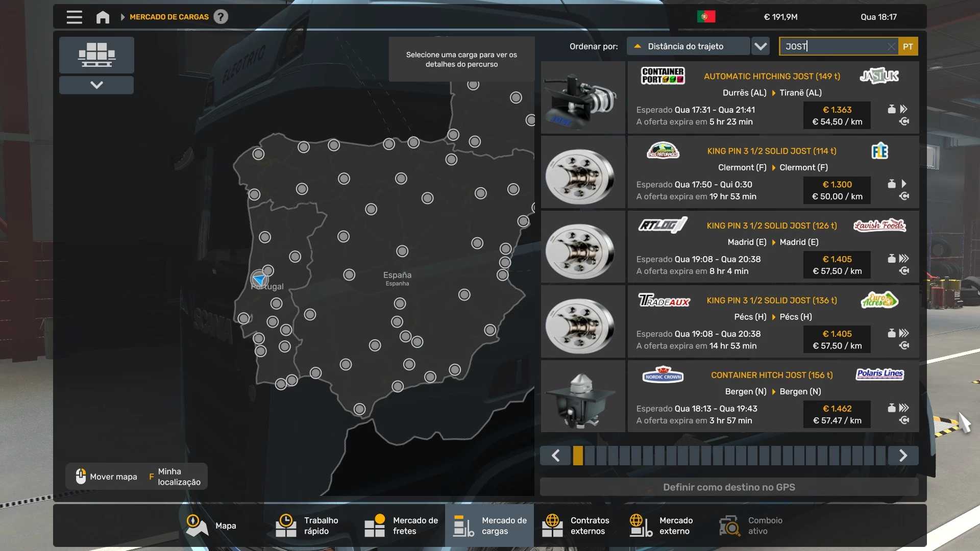This screenshot has height=551, width=980.
Task: Click the Portugal flag icon
Action: coord(706,17)
